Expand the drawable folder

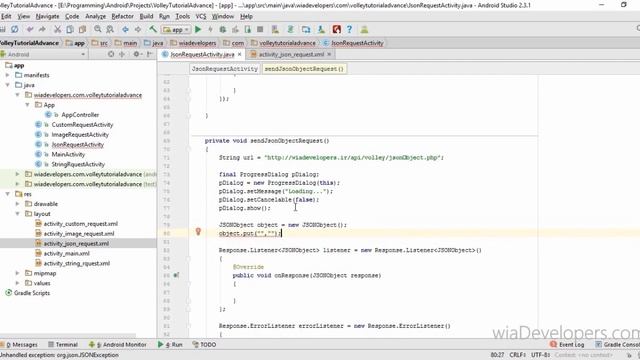tap(18, 204)
